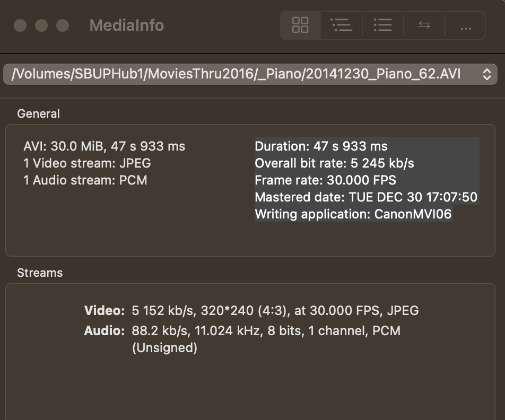Click the Streams section header
The height and width of the screenshot is (420, 505).
tap(39, 273)
